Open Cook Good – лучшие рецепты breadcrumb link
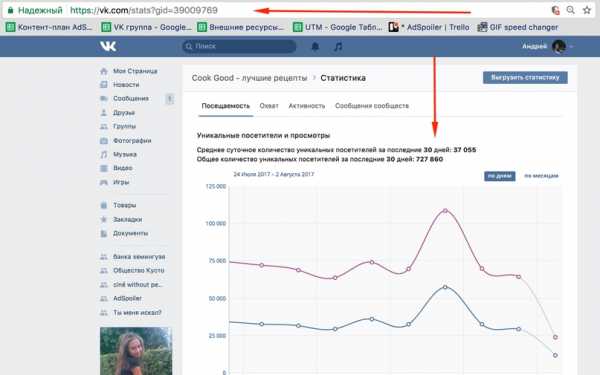600x375 pixels. pos(249,78)
